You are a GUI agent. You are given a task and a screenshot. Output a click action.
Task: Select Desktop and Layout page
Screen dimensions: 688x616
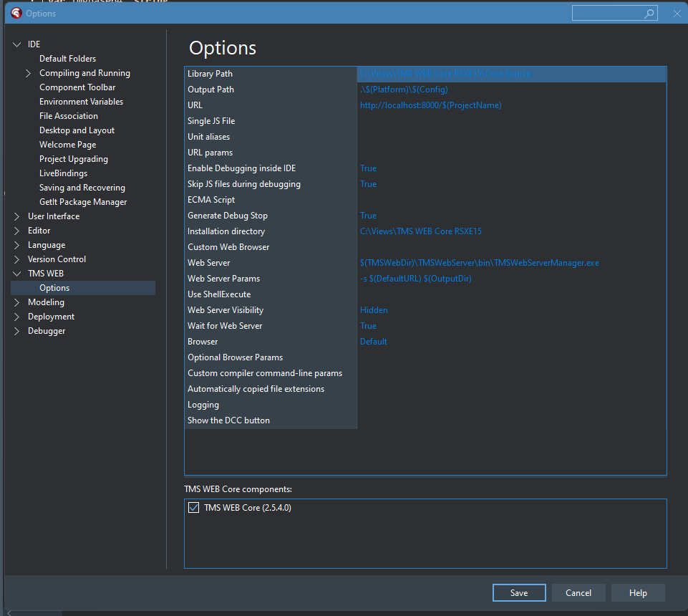77,130
